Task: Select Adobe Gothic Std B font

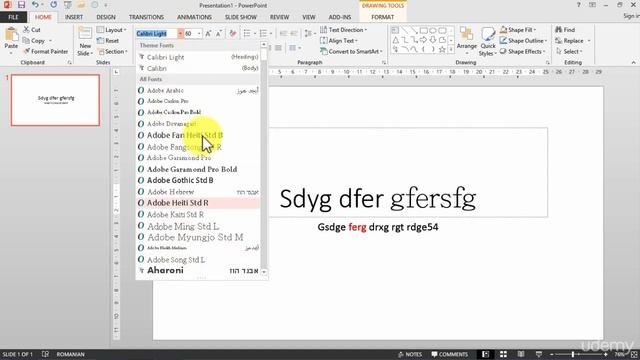Action: click(x=198, y=180)
